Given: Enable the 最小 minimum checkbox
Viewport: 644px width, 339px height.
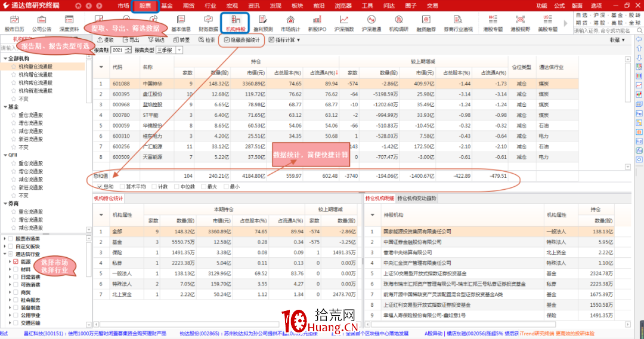Looking at the screenshot, I should pos(227,187).
